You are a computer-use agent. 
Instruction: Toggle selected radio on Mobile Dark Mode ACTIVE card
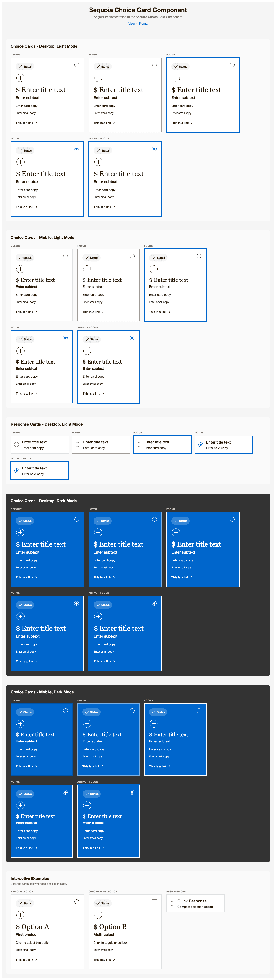[x=65, y=792]
